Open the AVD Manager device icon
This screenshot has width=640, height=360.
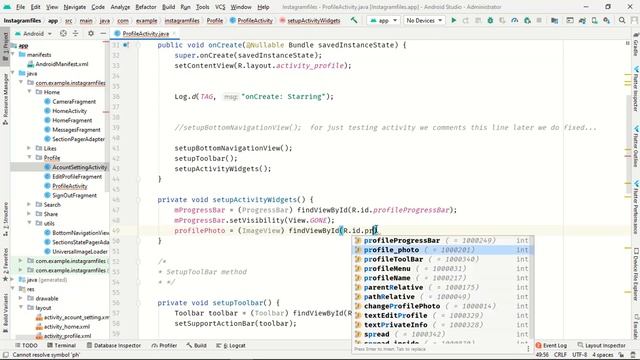click(595, 20)
